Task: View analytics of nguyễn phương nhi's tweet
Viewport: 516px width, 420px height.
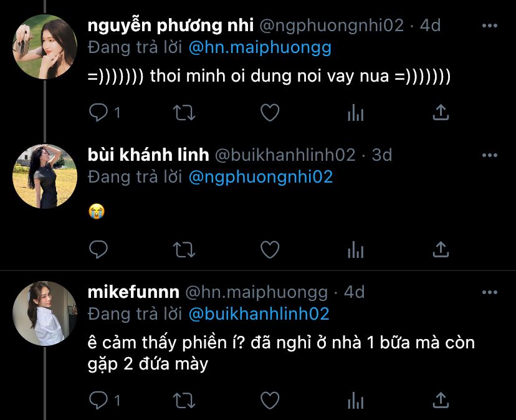Action: point(355,113)
